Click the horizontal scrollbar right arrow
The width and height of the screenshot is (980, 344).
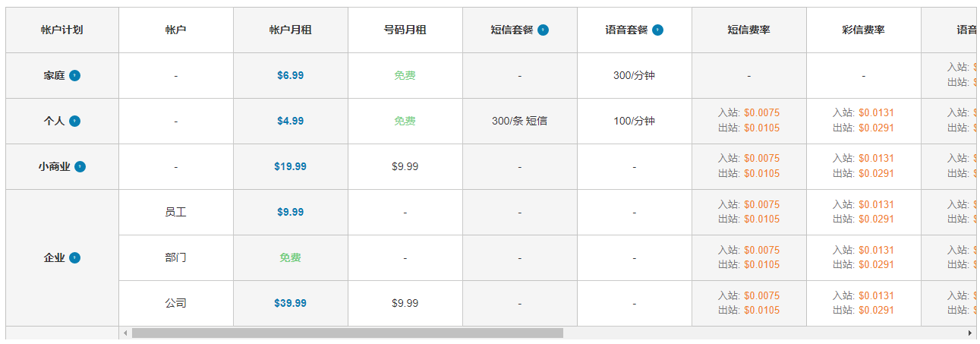(969, 333)
